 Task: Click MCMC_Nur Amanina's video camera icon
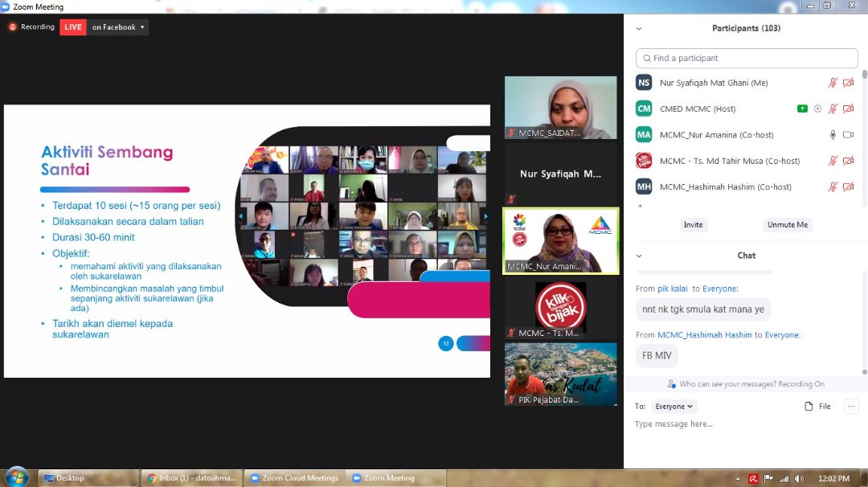point(848,135)
